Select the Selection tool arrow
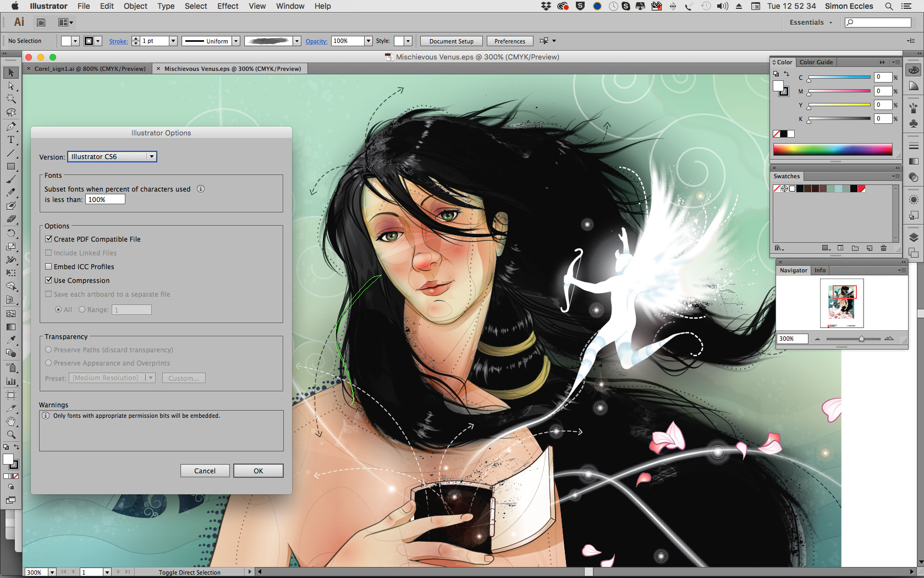Image resolution: width=924 pixels, height=578 pixels. click(11, 73)
